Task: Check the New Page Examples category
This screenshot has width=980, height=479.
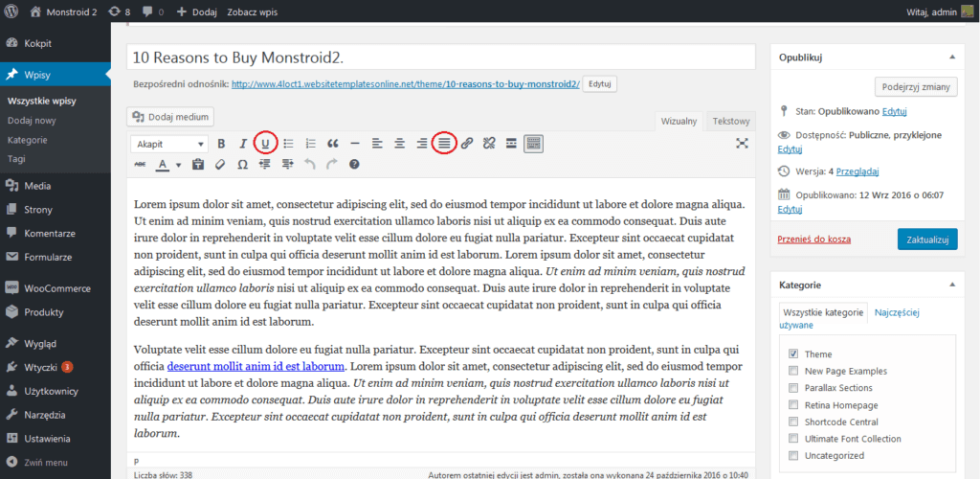Action: (793, 371)
